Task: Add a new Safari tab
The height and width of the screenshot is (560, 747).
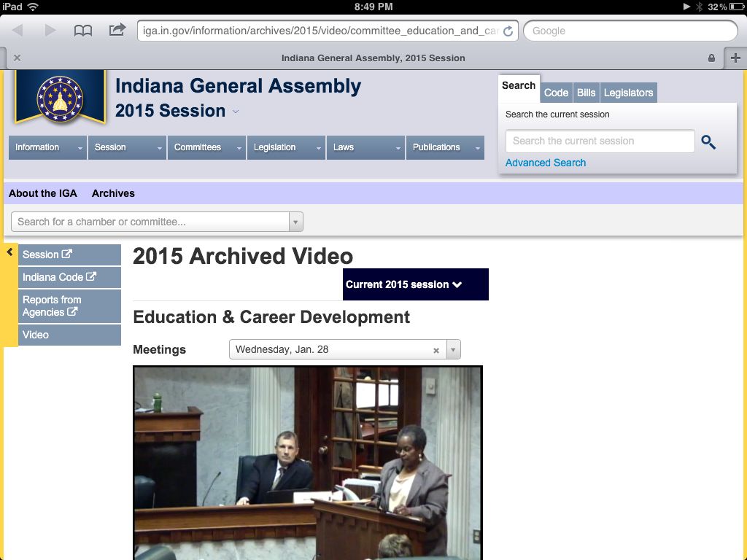Action: coord(735,58)
